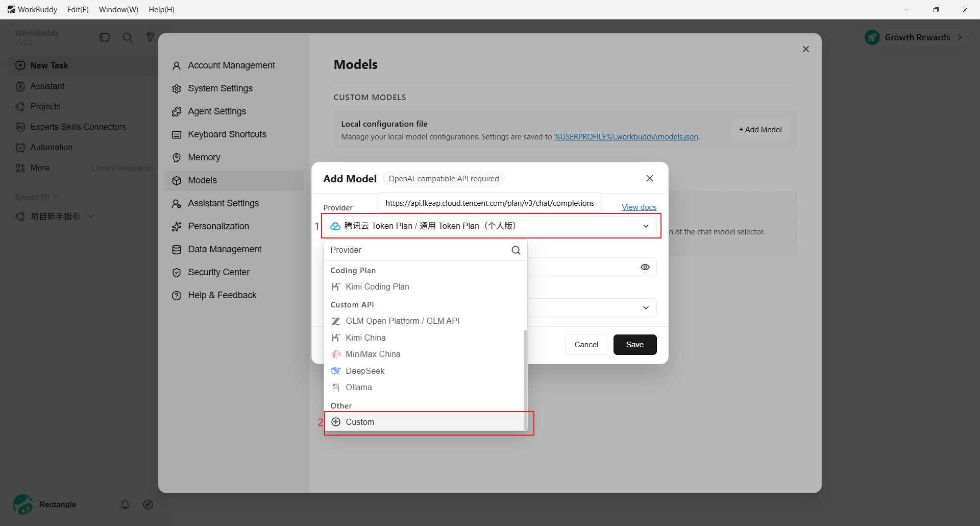980x526 pixels.
Task: Click the + Add Model button
Action: pyautogui.click(x=761, y=130)
